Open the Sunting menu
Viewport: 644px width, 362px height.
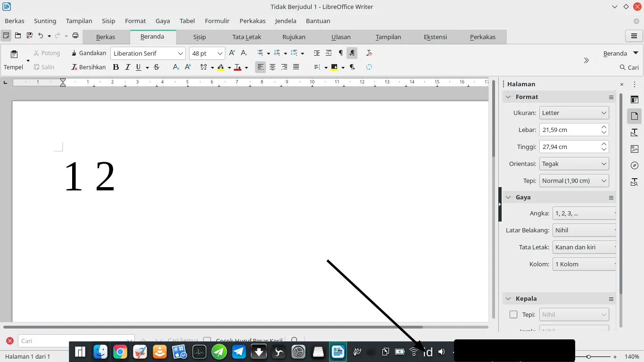pyautogui.click(x=45, y=21)
